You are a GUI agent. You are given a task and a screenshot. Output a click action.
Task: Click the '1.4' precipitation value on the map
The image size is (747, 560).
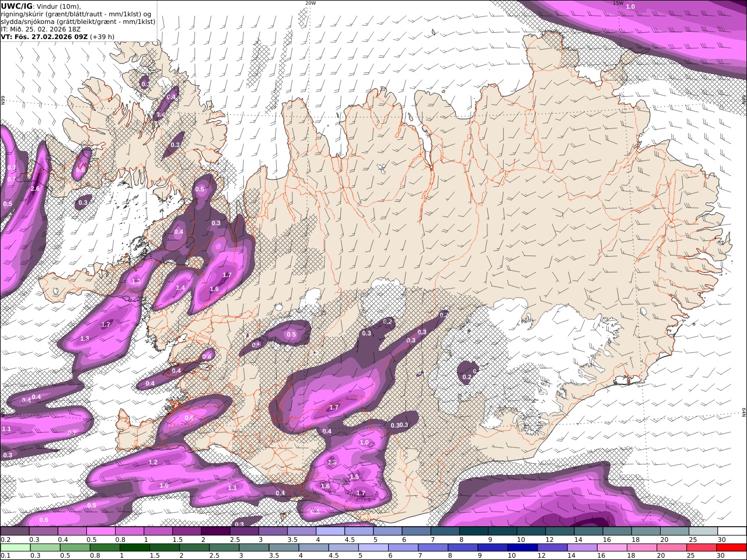180,288
